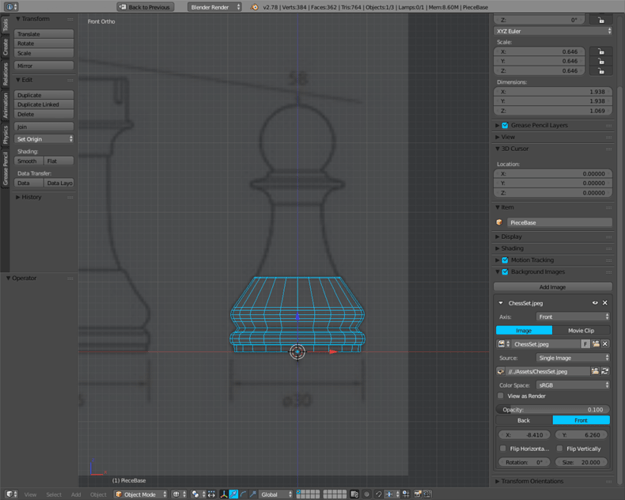Switch to the Movie Clip tab
Viewport: 625px width, 500px height.
[x=581, y=330]
